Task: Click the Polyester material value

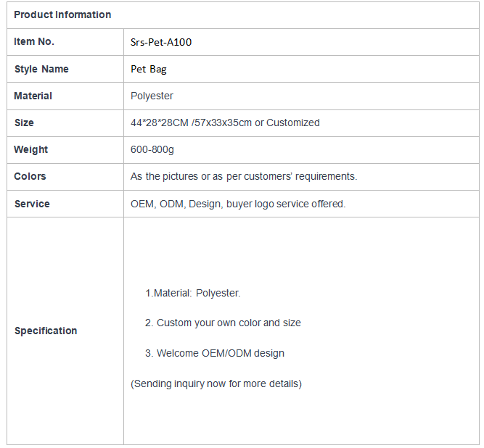Action: tap(152, 96)
